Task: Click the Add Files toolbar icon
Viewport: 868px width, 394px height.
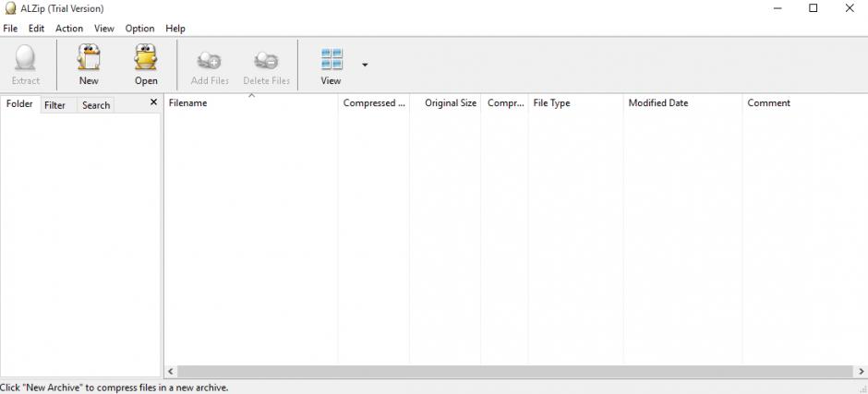Action: tap(210, 60)
